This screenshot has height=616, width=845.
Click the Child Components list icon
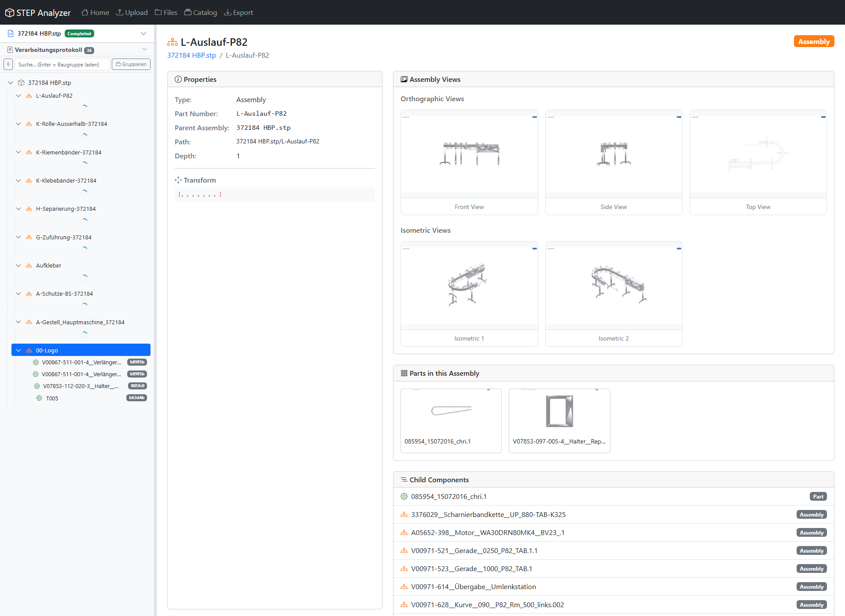tap(404, 480)
